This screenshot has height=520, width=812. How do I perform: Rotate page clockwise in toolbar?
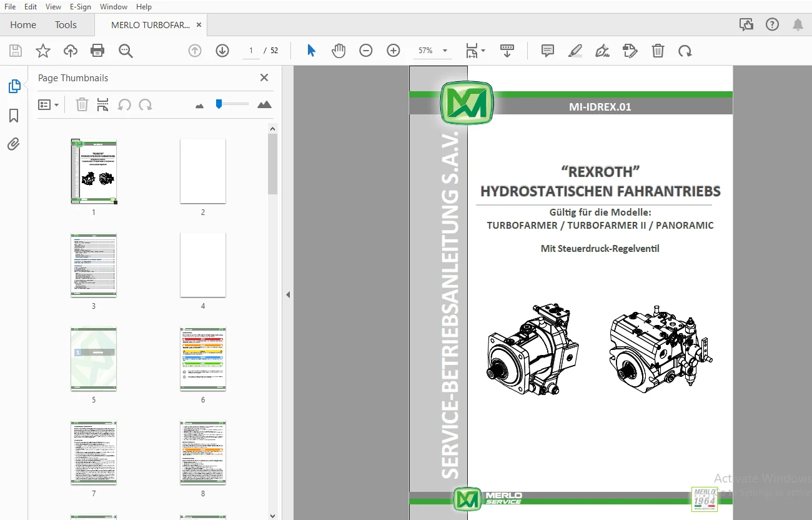[685, 51]
